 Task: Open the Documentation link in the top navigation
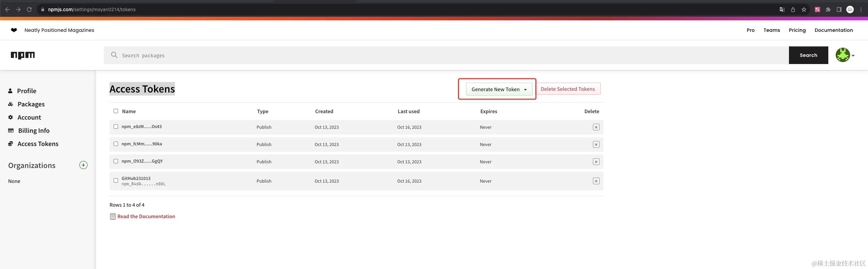[834, 30]
